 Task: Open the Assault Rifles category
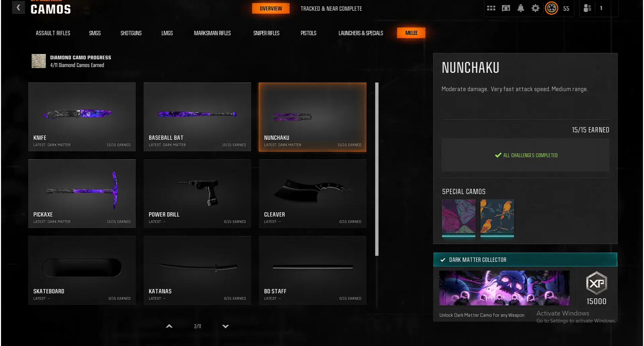coord(53,33)
